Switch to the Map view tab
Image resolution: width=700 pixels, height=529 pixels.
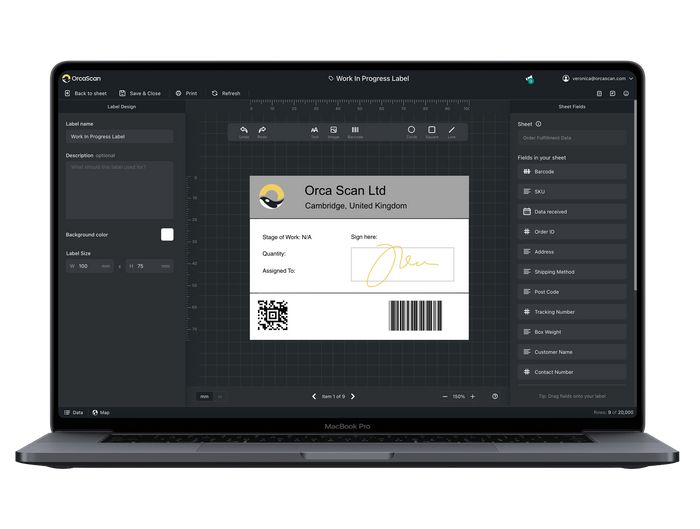point(101,412)
